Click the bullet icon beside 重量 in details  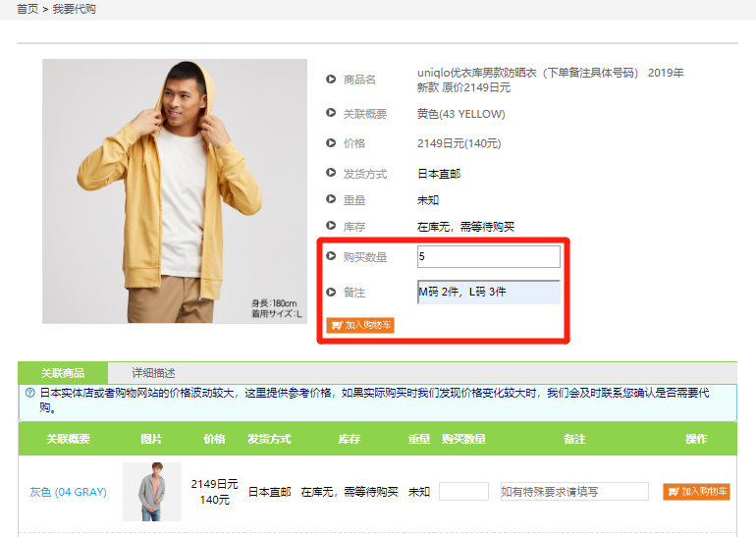331,199
